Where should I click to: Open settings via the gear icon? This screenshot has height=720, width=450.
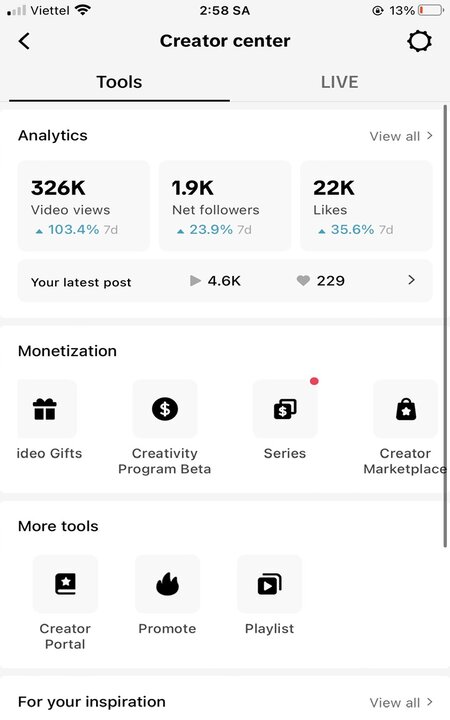point(419,41)
